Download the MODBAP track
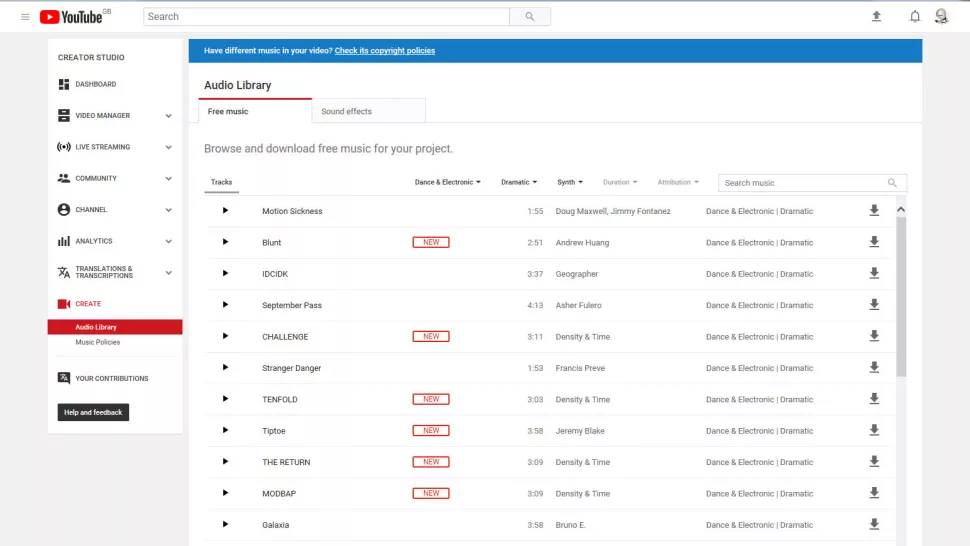Image resolution: width=970 pixels, height=546 pixels. pos(874,493)
